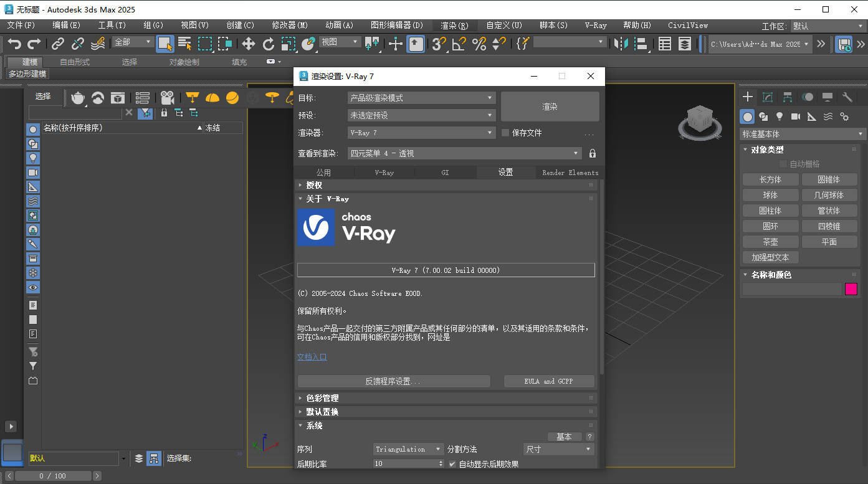Toggle the Angle Snap icon
868x484 pixels.
(x=459, y=44)
